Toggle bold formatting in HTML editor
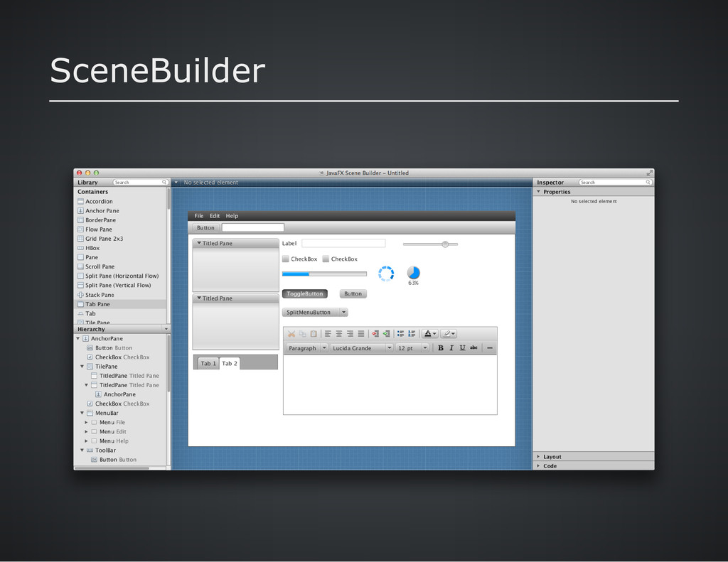 click(441, 347)
